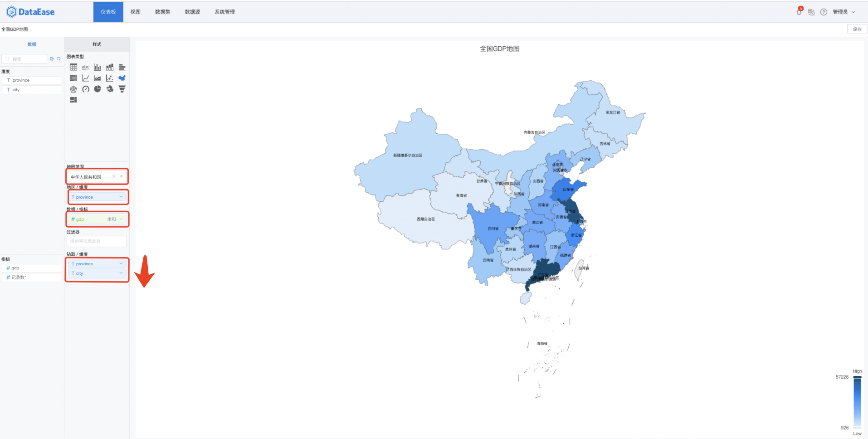Choose the horizontal bar chart type
This screenshot has height=439, width=868.
[122, 67]
